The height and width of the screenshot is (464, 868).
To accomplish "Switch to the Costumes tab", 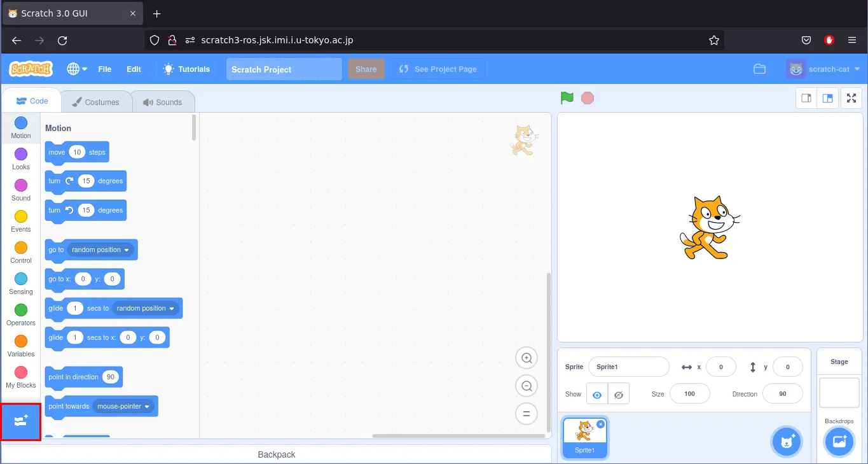I will 95,102.
